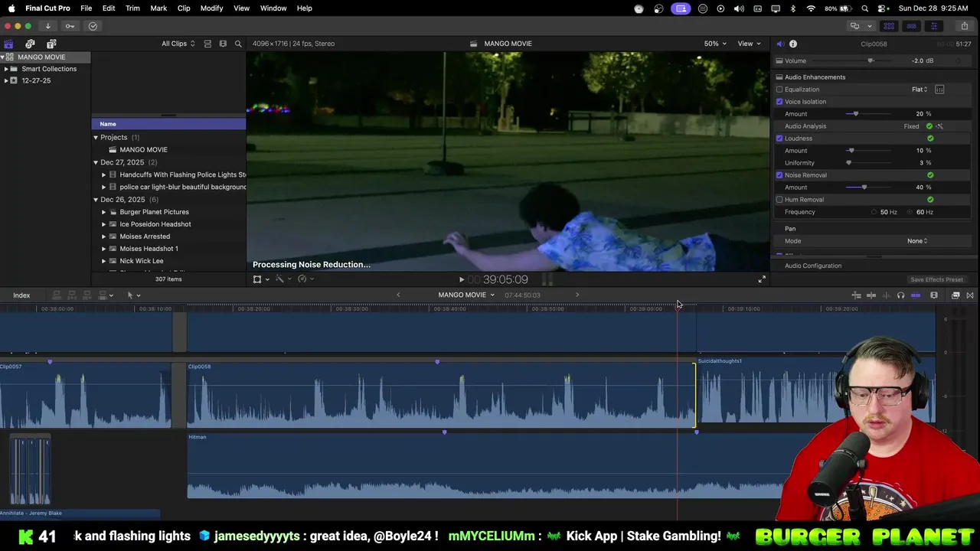Open the keyword editor key icon
The height and width of the screenshot is (551, 980).
point(70,26)
